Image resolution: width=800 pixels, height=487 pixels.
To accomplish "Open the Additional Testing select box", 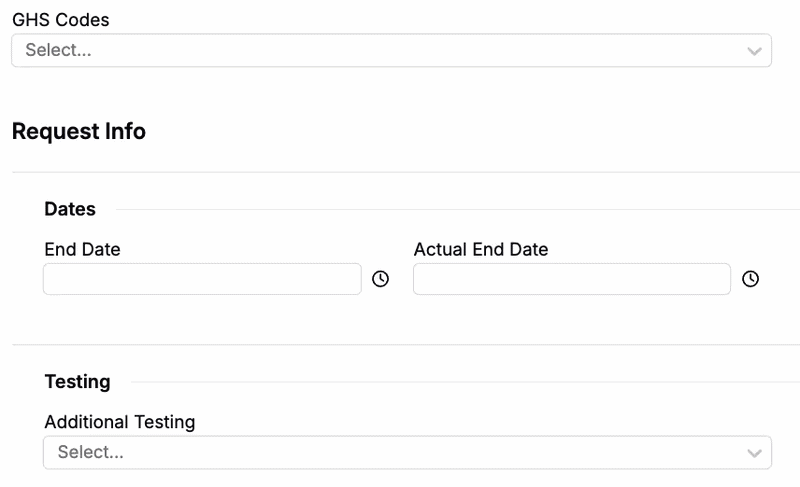I will [400, 453].
